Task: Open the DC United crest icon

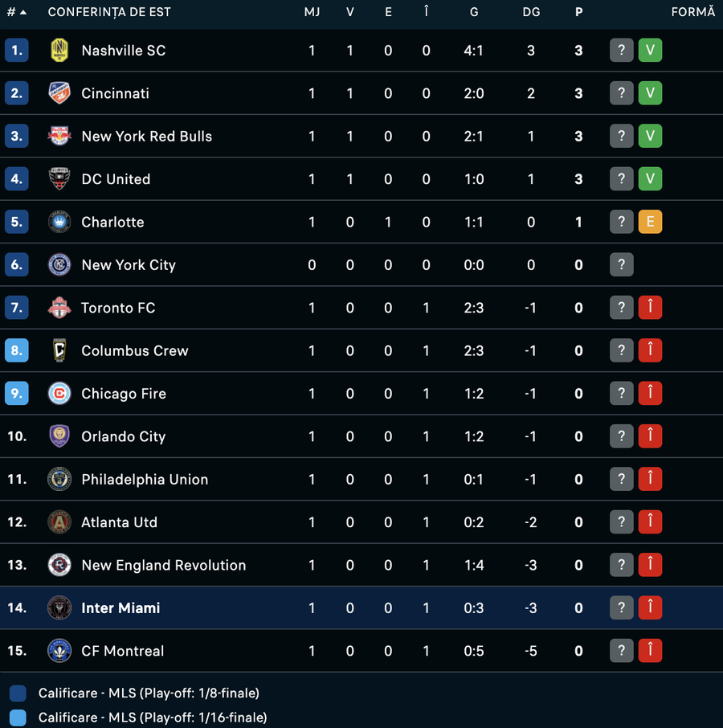Action: click(x=59, y=178)
